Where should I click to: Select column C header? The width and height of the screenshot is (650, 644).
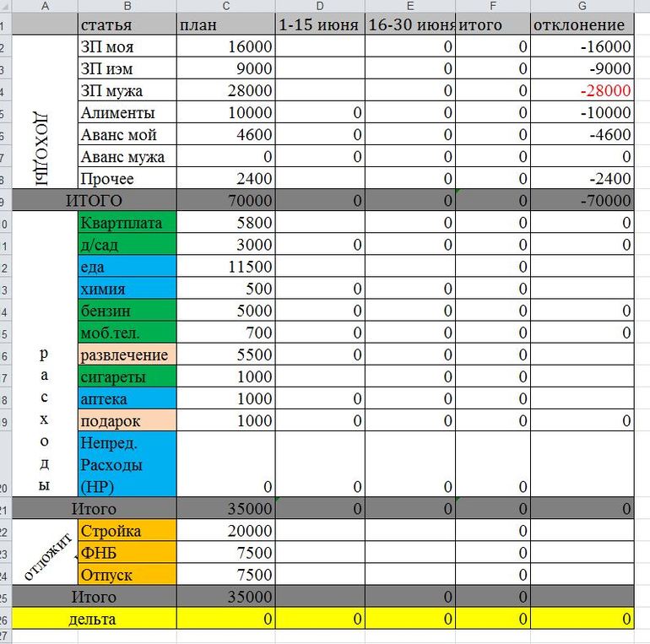(x=226, y=6)
